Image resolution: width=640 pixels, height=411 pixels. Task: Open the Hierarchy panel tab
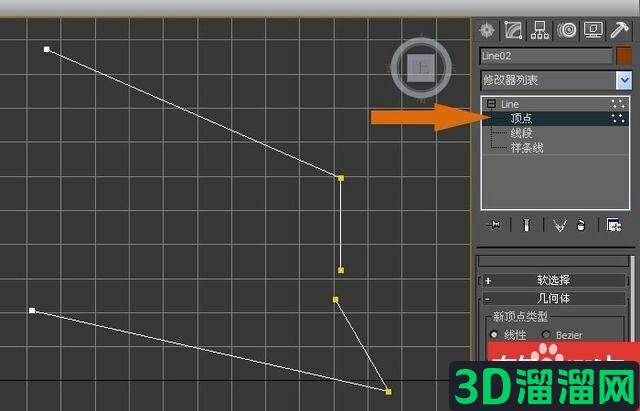tap(540, 30)
